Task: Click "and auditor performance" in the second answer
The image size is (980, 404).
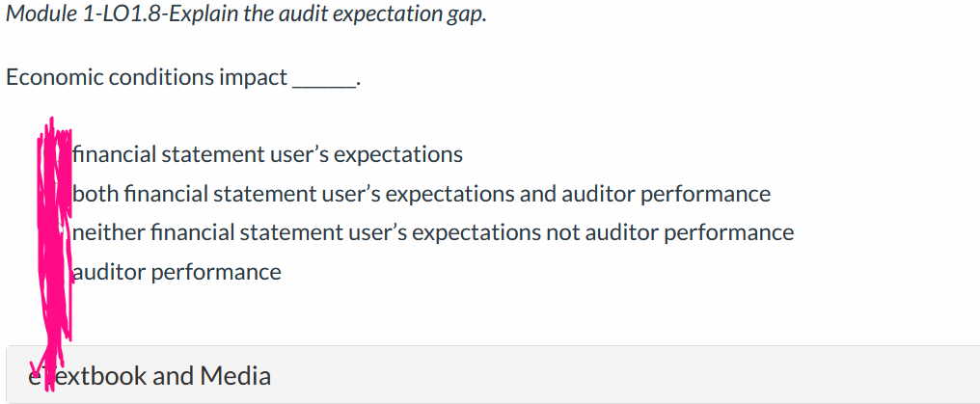Action: [645, 194]
